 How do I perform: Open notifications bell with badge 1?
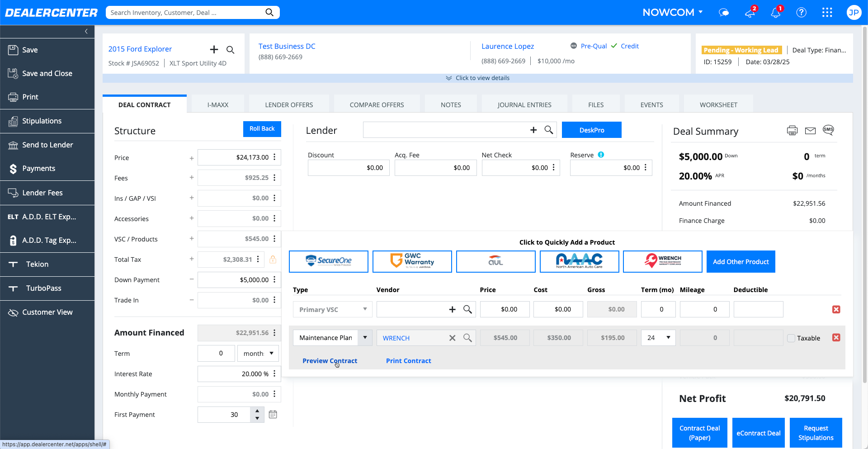pos(776,12)
